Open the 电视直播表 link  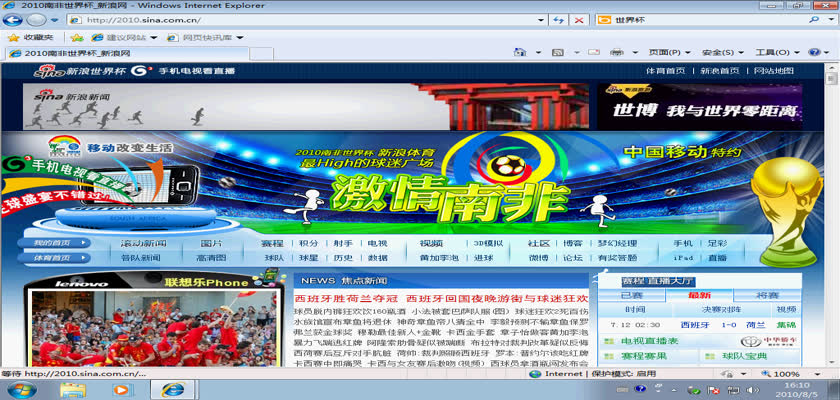[x=650, y=341]
